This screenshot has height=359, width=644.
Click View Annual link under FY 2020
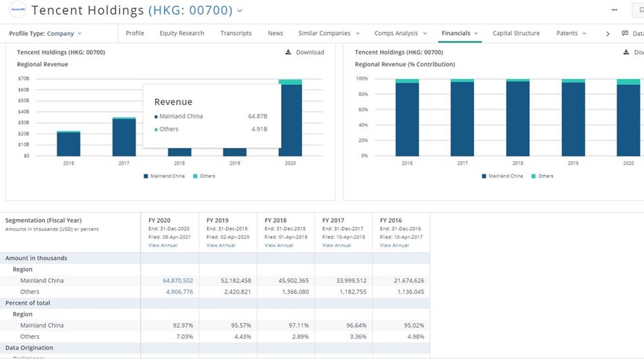[x=162, y=245]
